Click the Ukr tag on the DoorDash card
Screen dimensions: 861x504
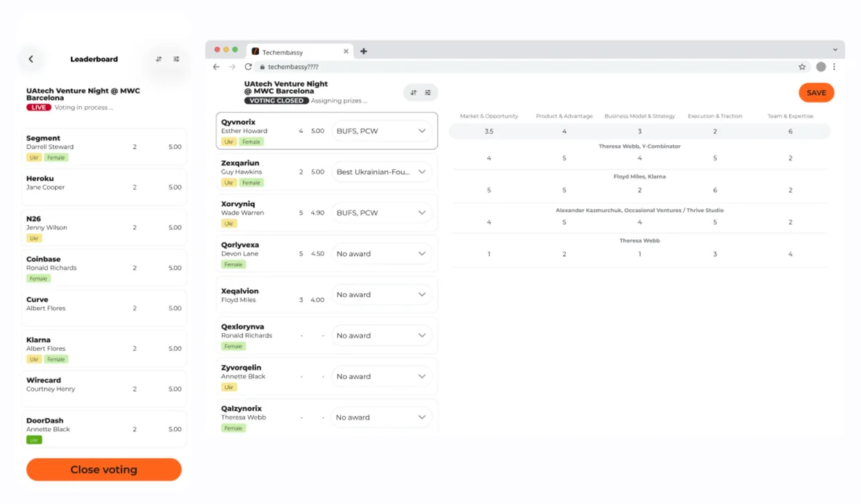[34, 439]
